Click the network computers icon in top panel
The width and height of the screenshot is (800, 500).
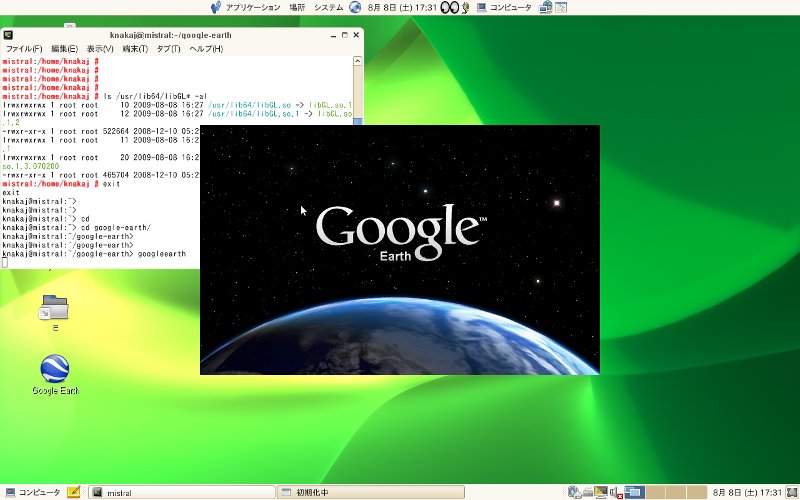click(546, 7)
